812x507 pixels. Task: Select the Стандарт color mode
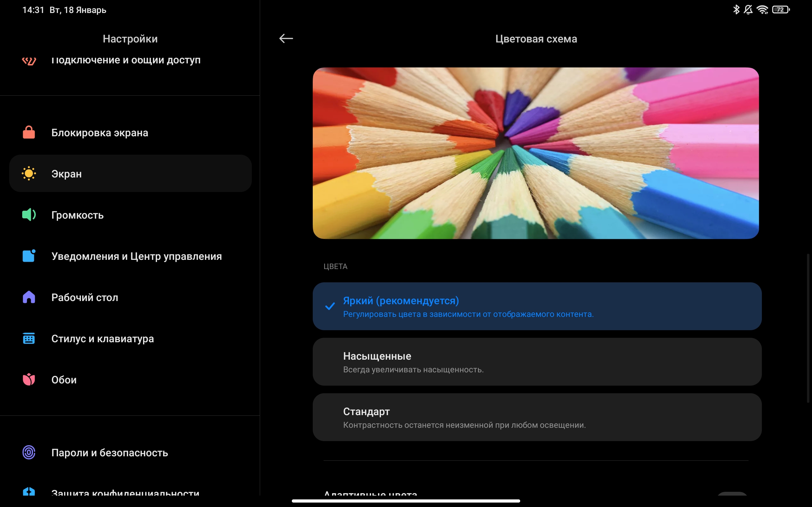pyautogui.click(x=537, y=417)
